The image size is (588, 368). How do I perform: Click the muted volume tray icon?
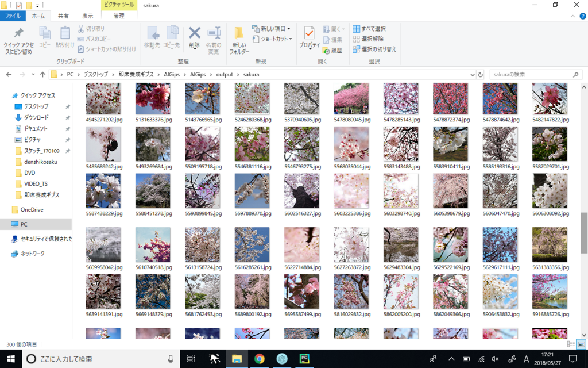pos(496,359)
